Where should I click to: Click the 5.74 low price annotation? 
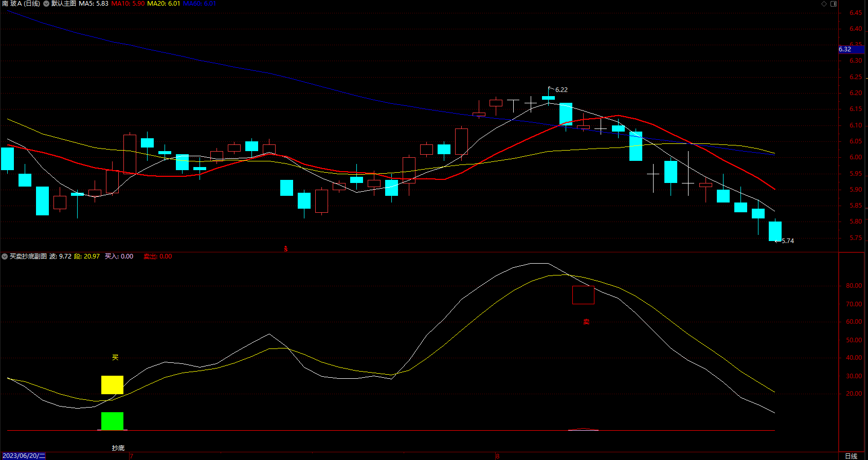(788, 241)
